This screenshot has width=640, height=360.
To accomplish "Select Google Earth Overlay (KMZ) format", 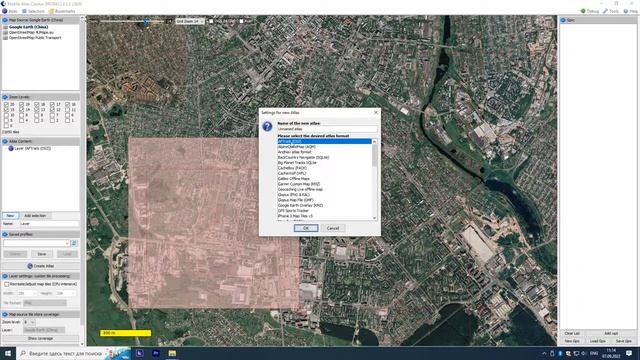I will click(x=324, y=205).
